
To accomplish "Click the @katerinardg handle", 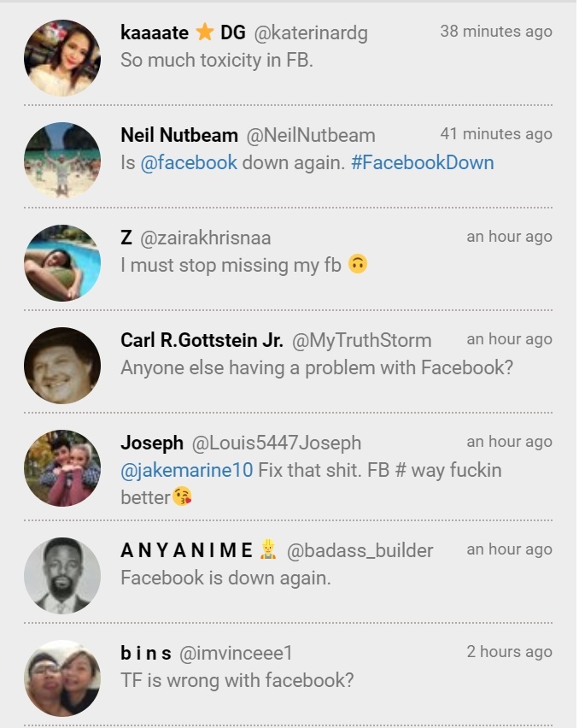I will coord(311,33).
